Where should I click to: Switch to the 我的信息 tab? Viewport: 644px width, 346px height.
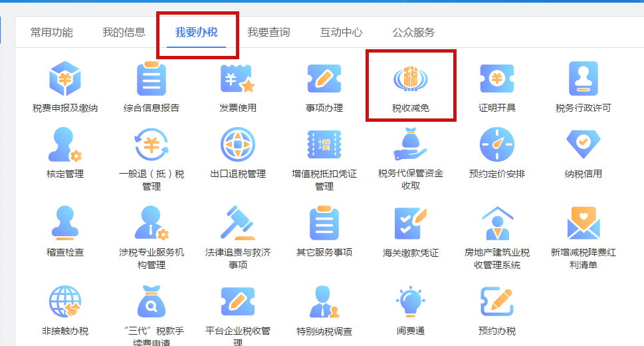pos(124,33)
